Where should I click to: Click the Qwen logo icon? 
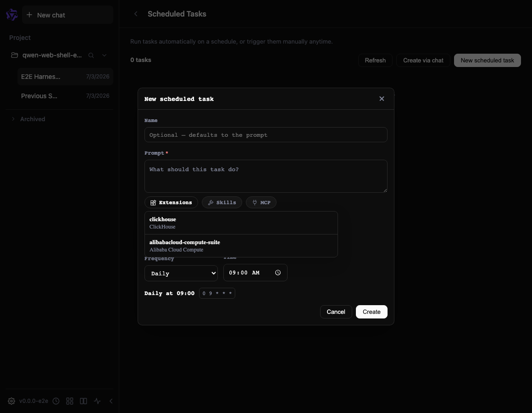pos(12,15)
